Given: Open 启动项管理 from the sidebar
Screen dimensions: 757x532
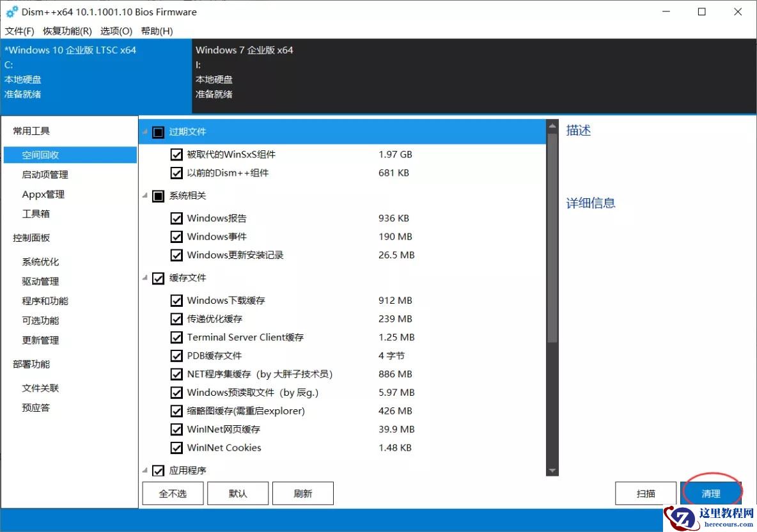Looking at the screenshot, I should (42, 174).
